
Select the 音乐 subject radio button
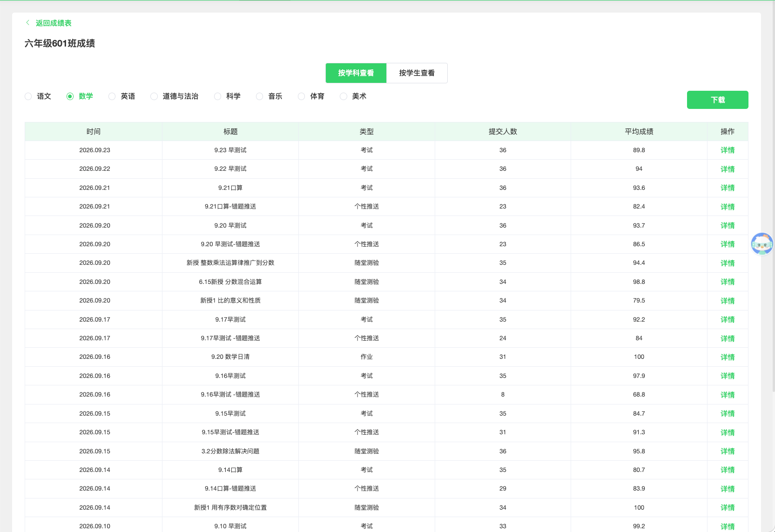pos(260,96)
